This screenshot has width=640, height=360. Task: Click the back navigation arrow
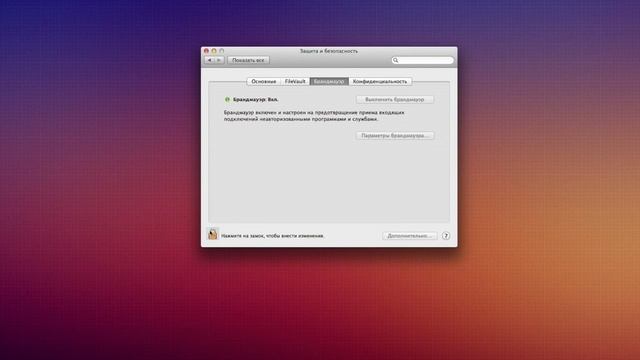tap(210, 60)
